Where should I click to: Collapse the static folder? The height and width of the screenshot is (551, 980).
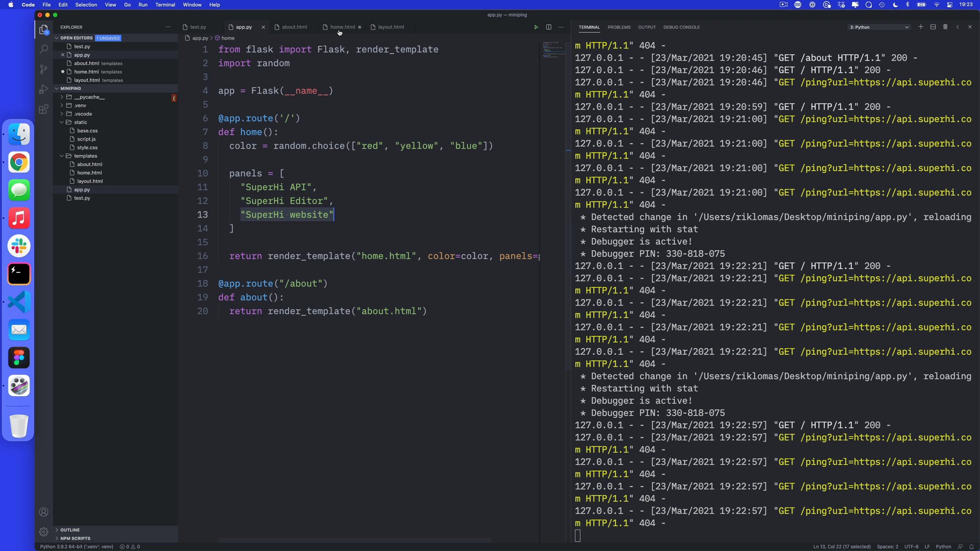coord(80,122)
